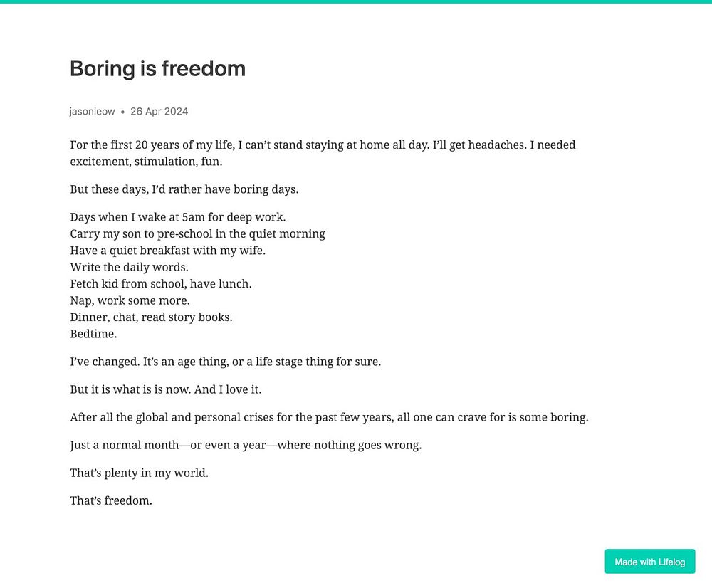This screenshot has width=712, height=588.
Task: Click the opening paragraph starting 'For the first 20 years'
Action: coord(323,153)
